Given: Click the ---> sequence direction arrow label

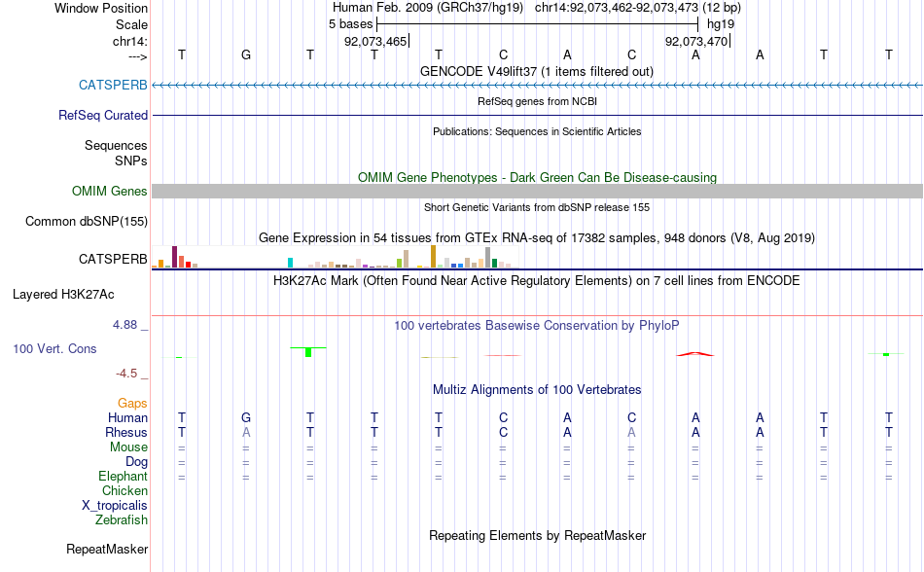Looking at the screenshot, I should 137,56.
